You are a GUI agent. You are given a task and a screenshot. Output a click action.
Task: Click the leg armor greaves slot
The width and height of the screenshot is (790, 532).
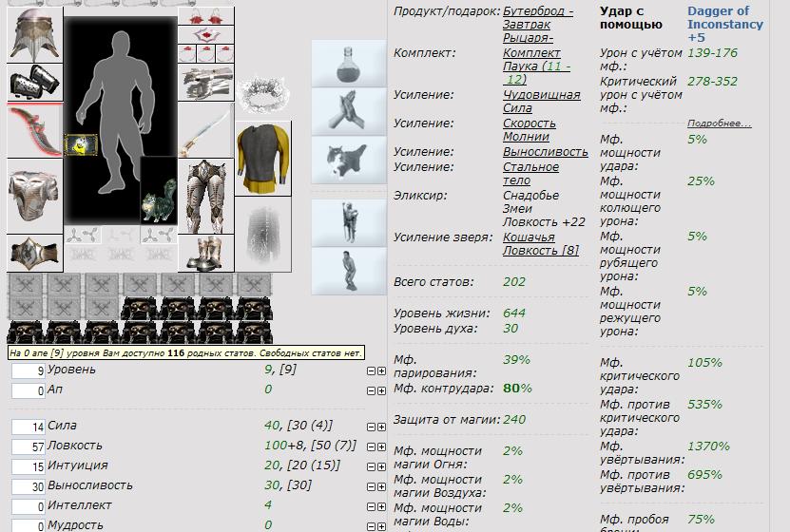[205, 195]
